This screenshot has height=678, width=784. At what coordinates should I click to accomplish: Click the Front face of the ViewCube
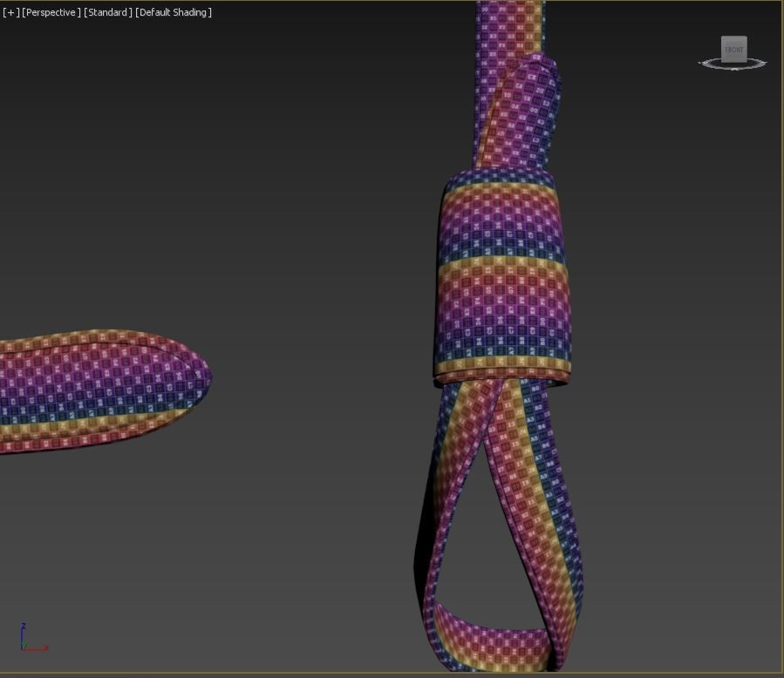coord(734,51)
